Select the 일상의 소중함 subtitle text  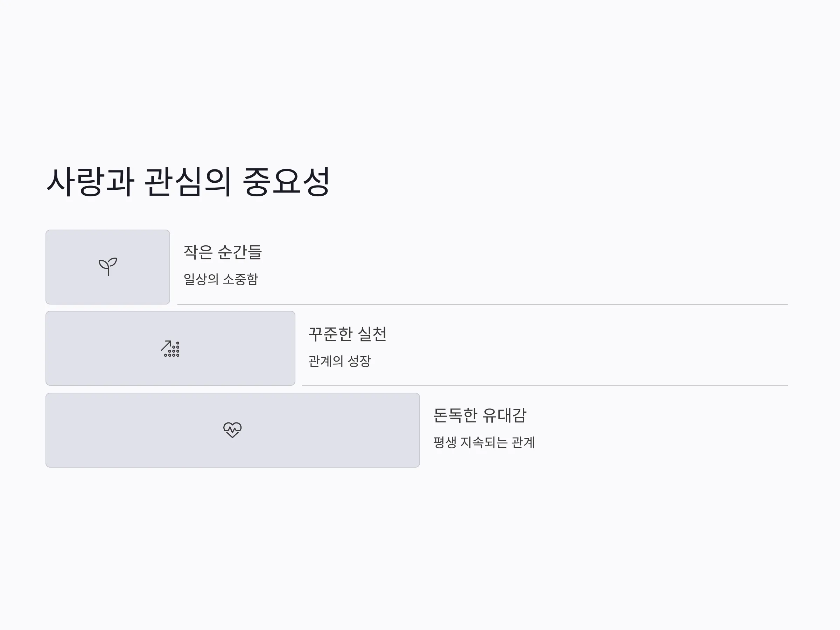click(220, 279)
